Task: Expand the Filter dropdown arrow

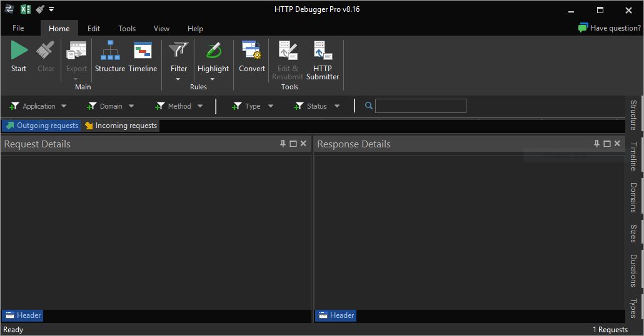Action: [178, 79]
